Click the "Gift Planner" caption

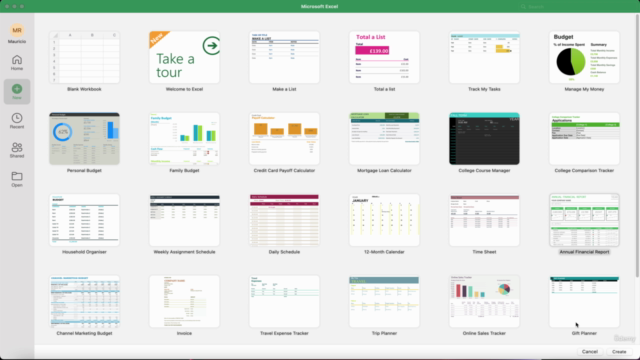(584, 333)
